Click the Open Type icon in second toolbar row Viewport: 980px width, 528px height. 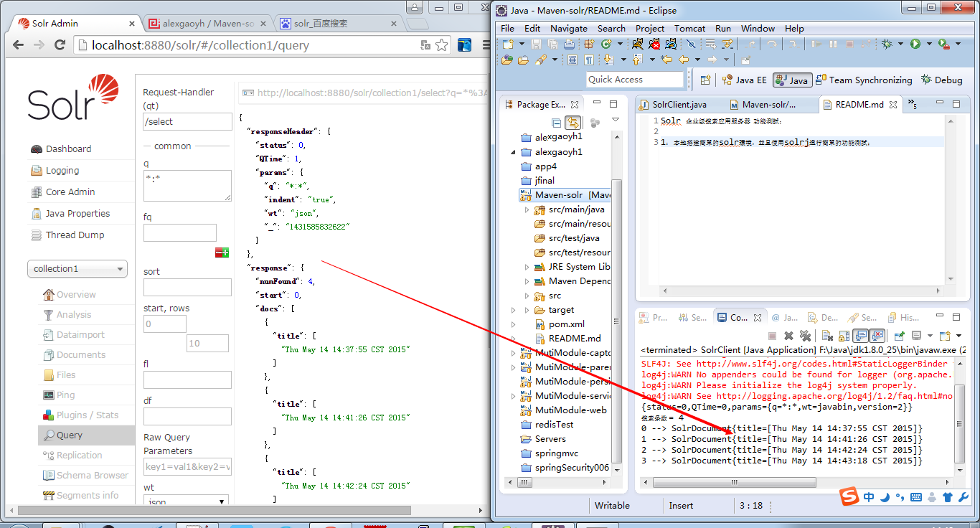[x=507, y=60]
